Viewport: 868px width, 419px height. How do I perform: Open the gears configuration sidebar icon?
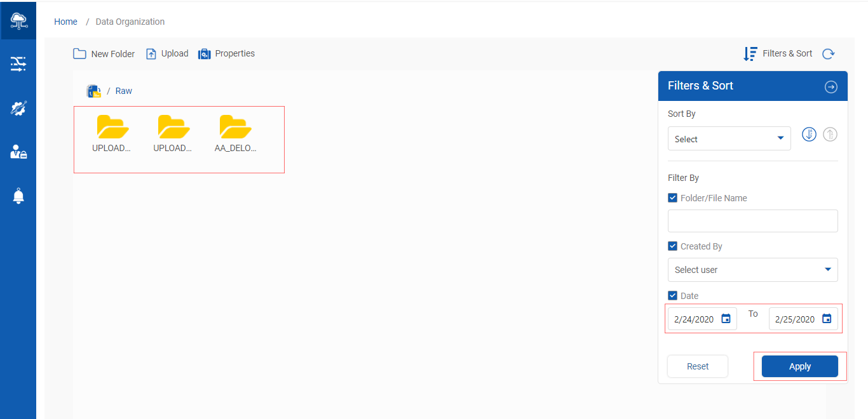click(18, 109)
